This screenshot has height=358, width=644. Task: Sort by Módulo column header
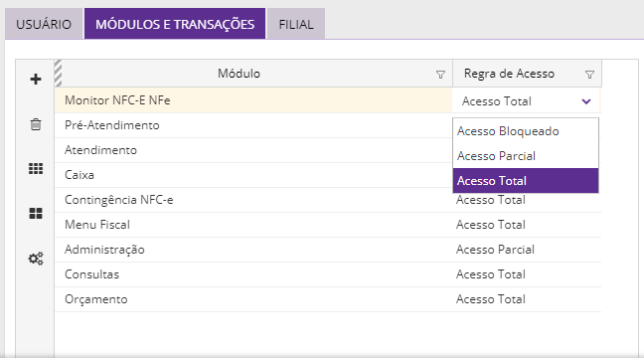tap(239, 74)
